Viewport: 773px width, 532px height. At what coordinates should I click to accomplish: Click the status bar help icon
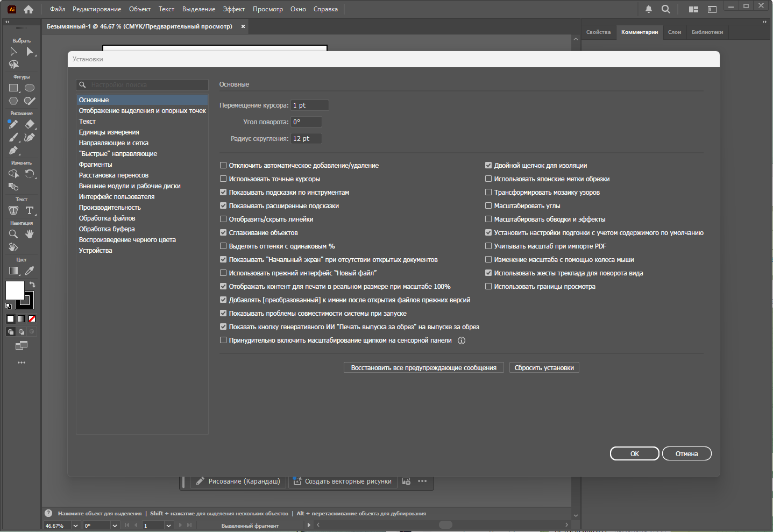(48, 513)
